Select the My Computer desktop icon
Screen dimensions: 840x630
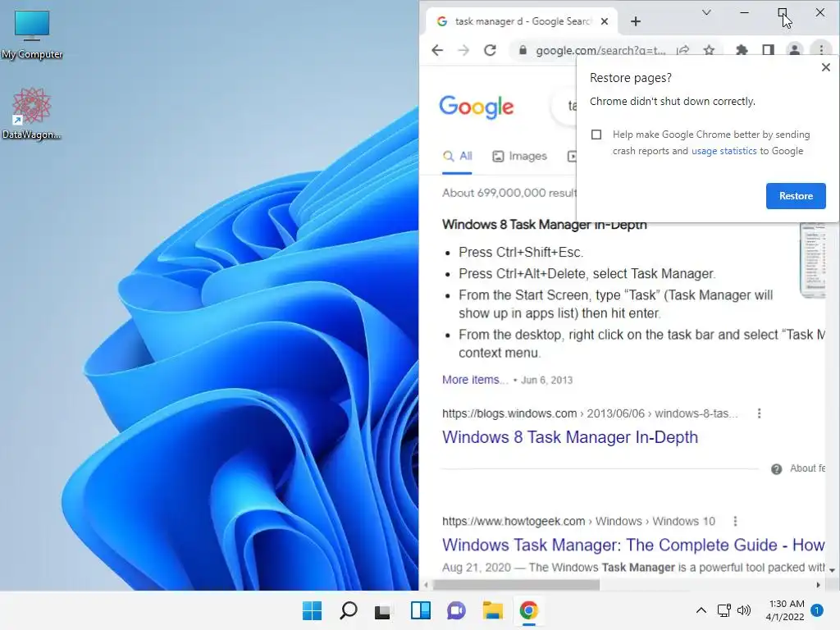tap(32, 34)
